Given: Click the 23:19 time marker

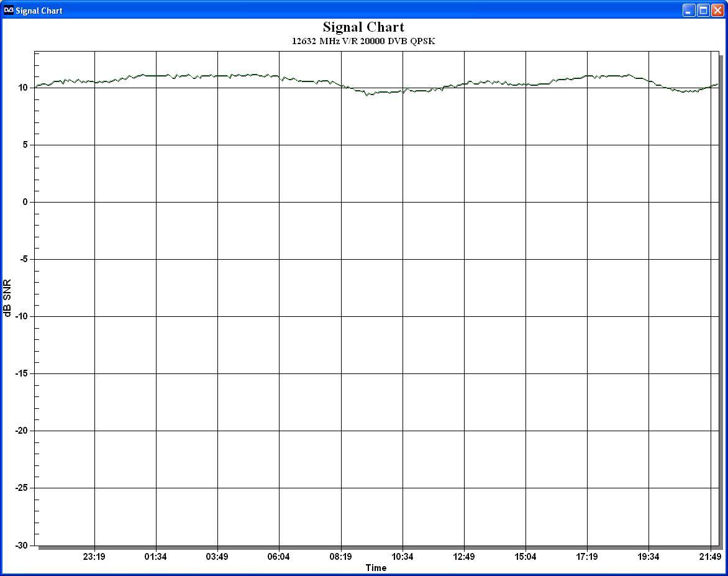Looking at the screenshot, I should click(x=94, y=557).
